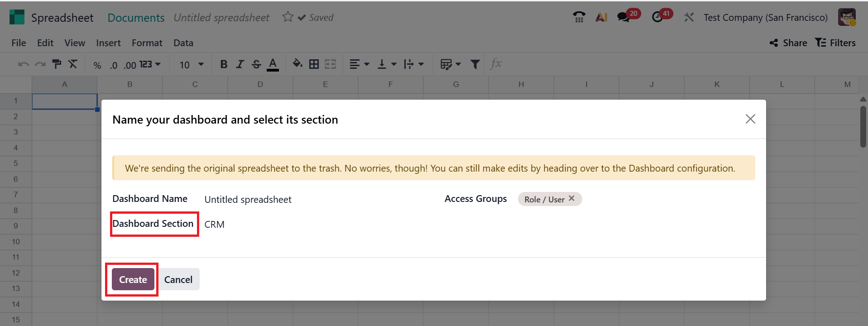Click the clear formatting icon

pyautogui.click(x=73, y=64)
